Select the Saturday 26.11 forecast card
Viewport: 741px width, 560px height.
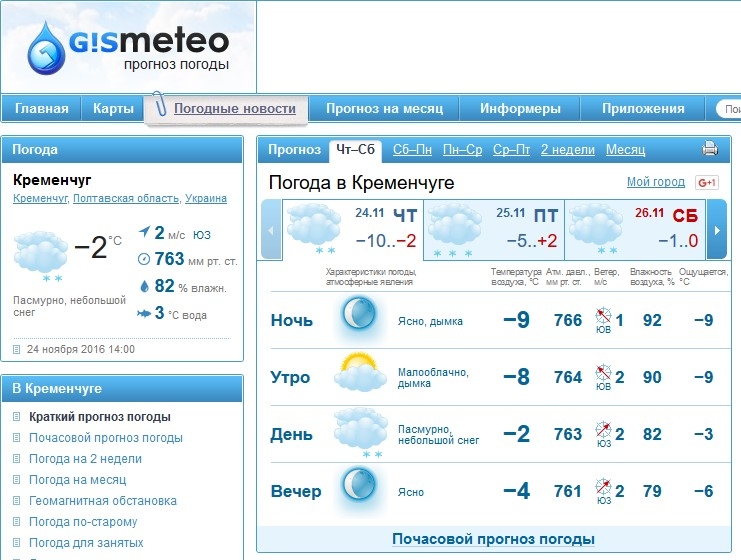[x=634, y=228]
